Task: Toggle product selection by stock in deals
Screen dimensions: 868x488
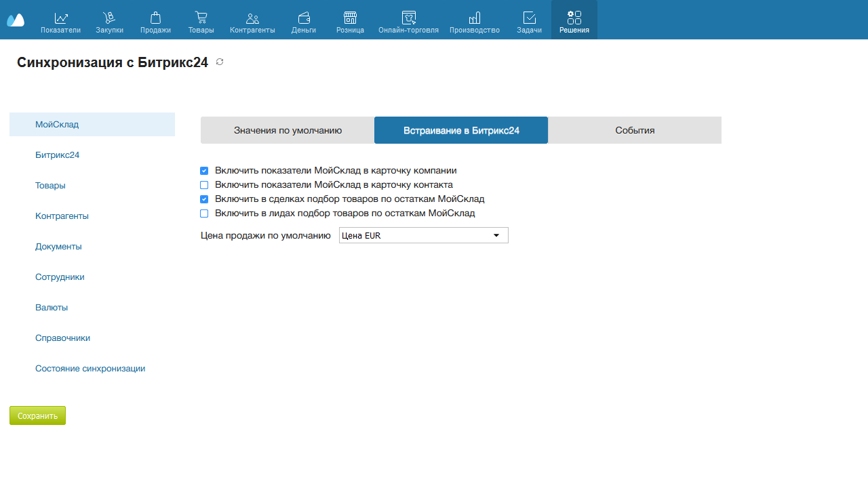Action: point(204,199)
